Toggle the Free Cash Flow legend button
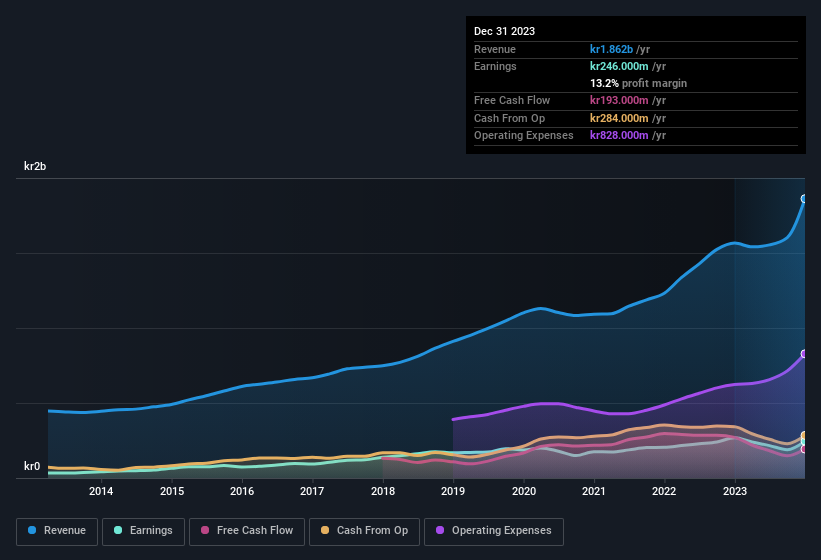 click(x=247, y=531)
